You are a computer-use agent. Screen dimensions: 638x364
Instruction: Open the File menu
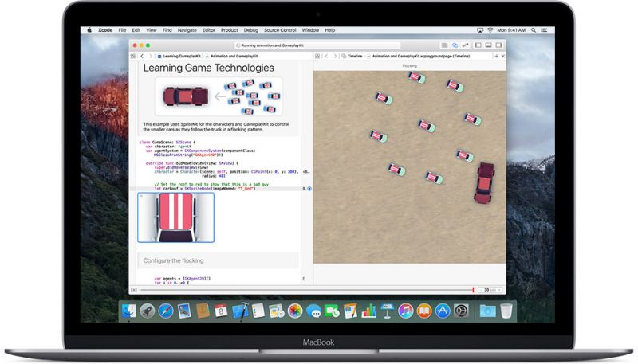pos(122,30)
